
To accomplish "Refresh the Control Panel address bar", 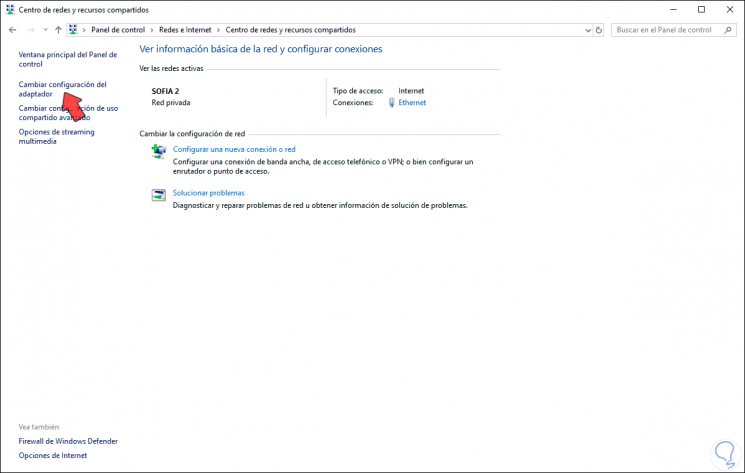I will 599,30.
